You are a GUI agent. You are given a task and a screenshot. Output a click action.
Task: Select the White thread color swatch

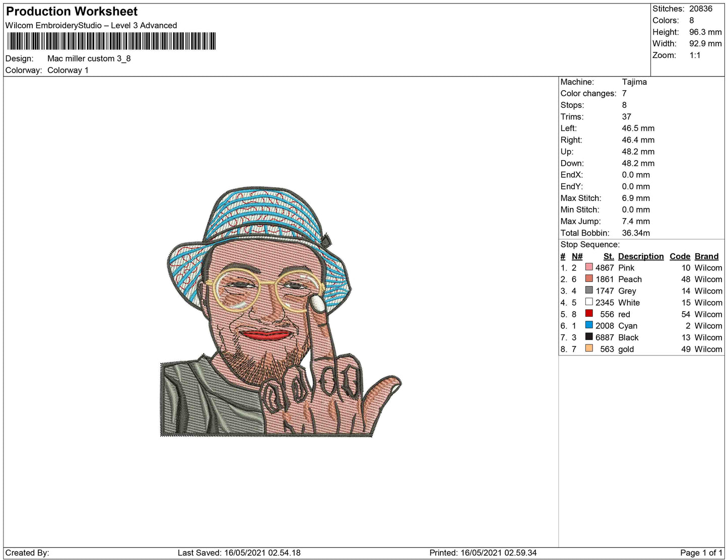coord(589,302)
